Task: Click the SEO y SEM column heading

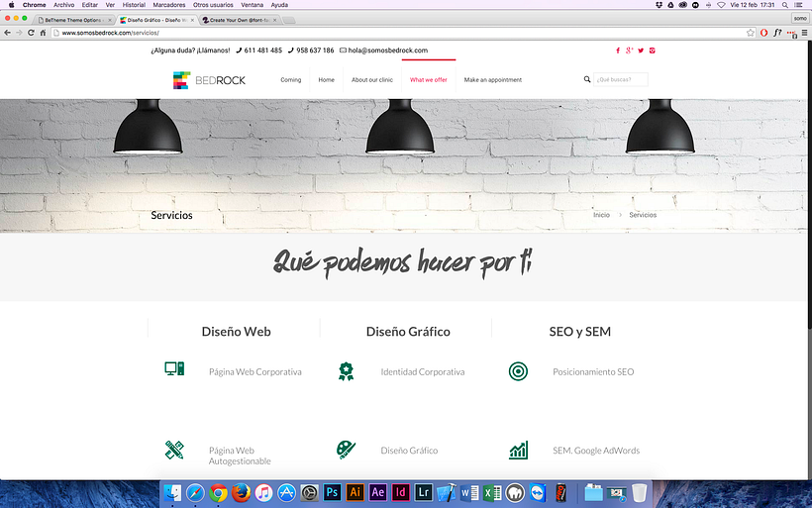Action: 580,332
